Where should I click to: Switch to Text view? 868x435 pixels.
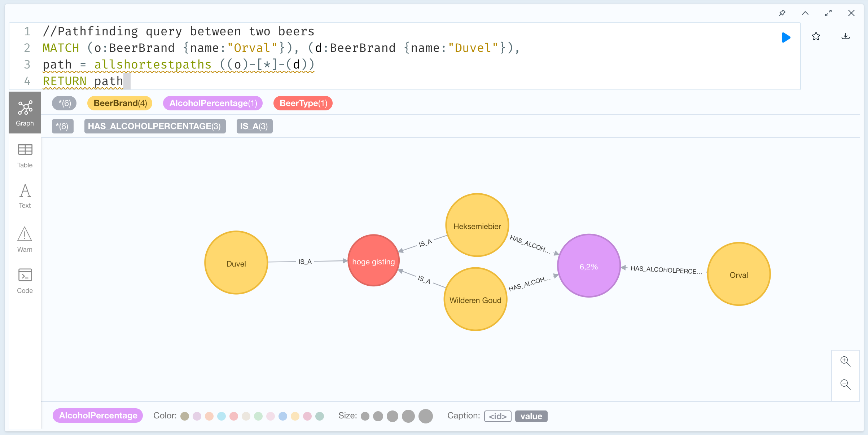25,196
